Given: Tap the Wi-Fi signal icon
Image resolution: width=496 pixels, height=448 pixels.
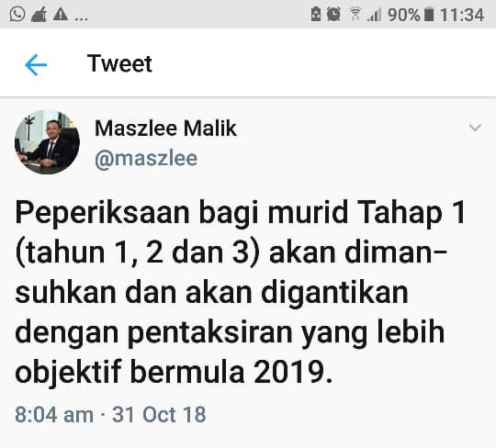Looking at the screenshot, I should (x=355, y=15).
